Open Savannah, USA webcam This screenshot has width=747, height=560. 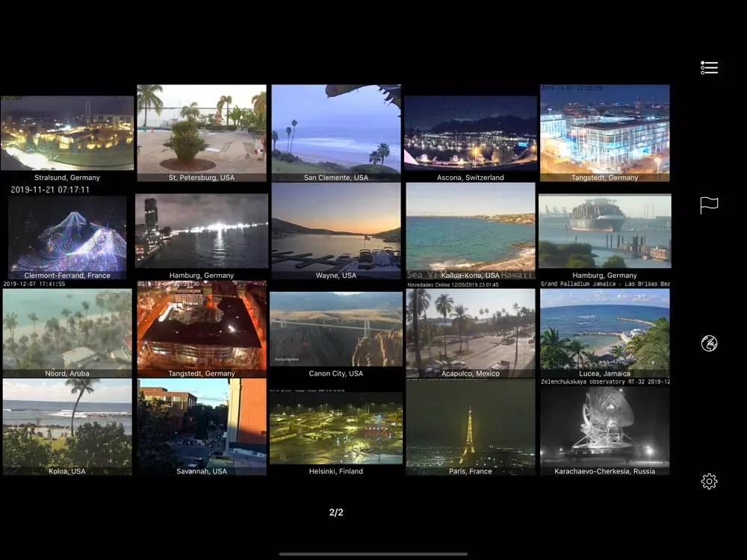202,427
